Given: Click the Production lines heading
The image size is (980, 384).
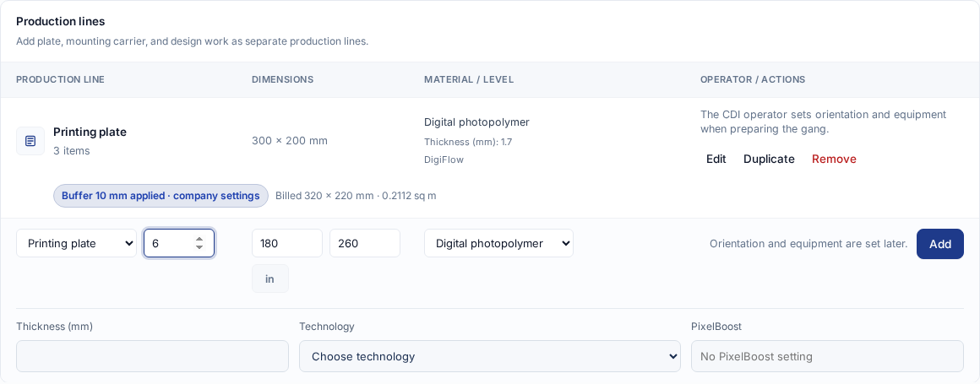Looking at the screenshot, I should click(x=61, y=22).
